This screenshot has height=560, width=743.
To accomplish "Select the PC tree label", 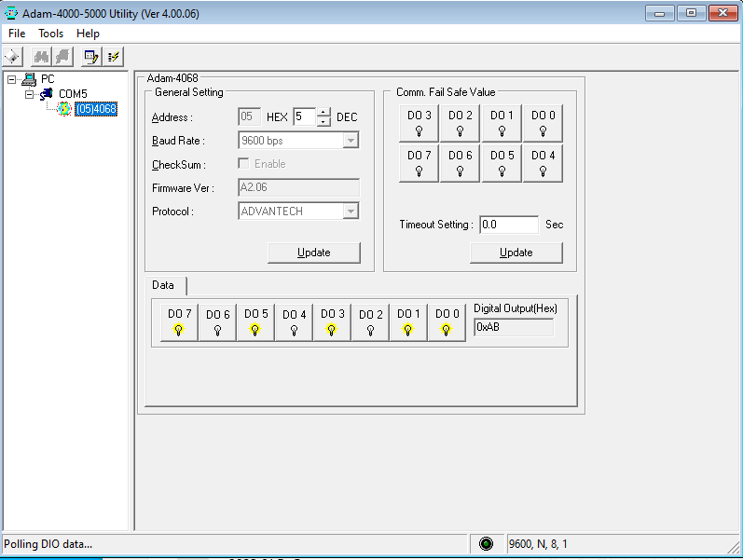I will click(x=48, y=79).
